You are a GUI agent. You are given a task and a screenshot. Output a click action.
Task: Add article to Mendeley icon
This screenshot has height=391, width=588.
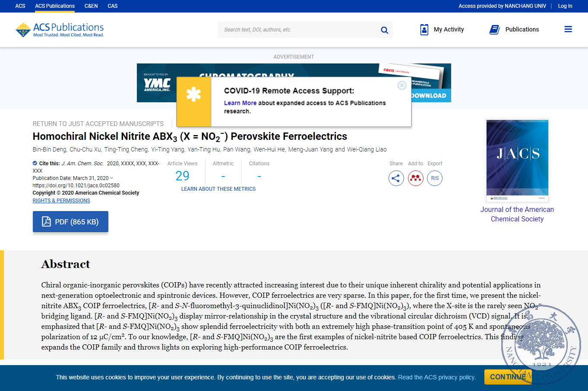[415, 178]
